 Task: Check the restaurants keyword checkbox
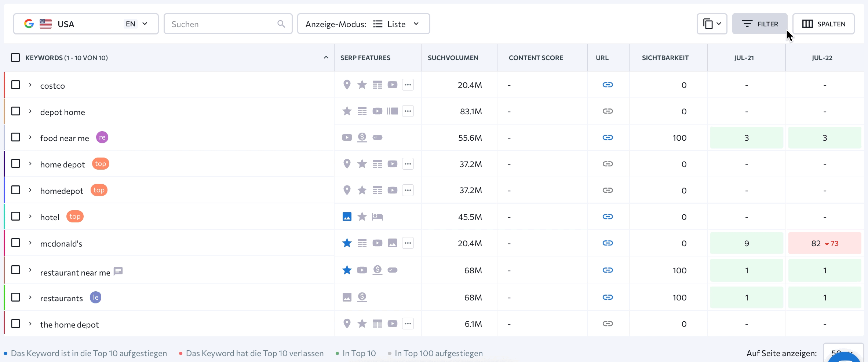click(x=15, y=297)
